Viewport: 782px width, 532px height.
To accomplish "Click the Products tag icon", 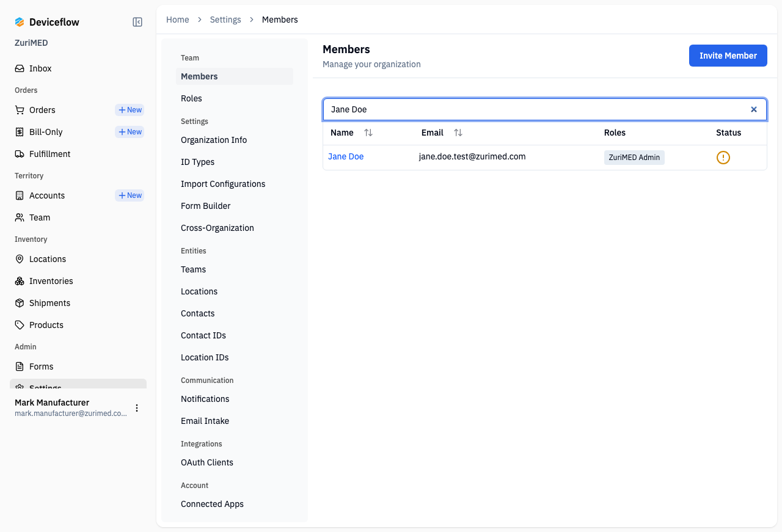I will point(20,325).
